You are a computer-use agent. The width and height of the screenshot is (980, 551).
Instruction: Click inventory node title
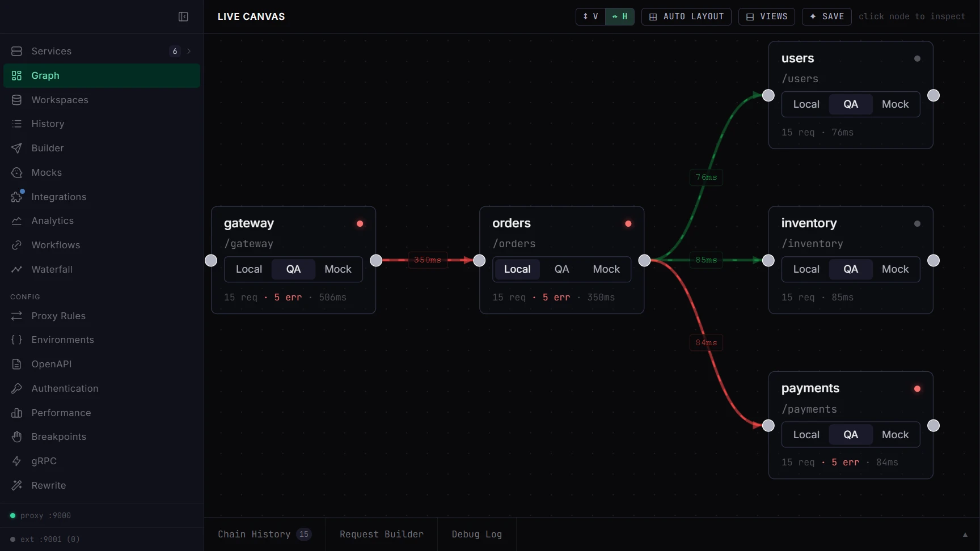coord(809,223)
